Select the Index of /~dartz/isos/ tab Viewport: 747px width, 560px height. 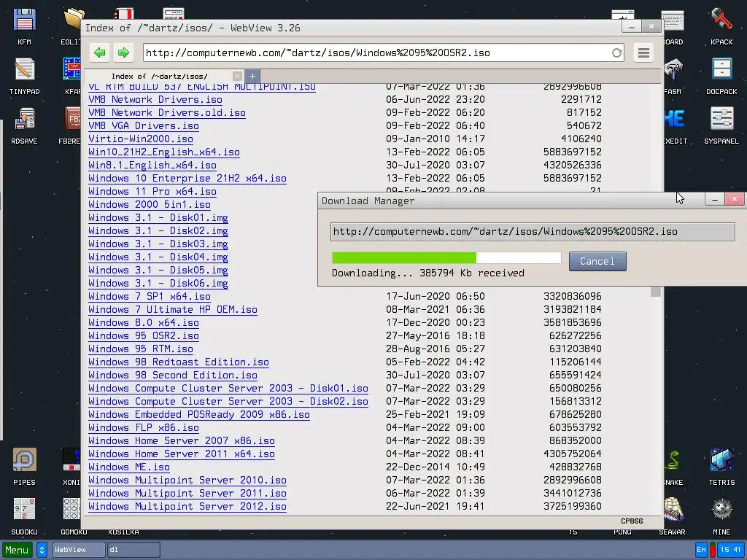pyautogui.click(x=160, y=76)
